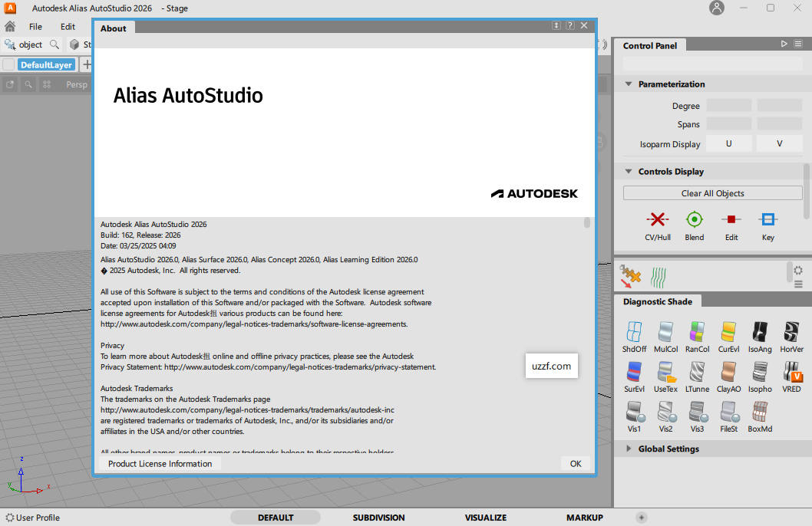The width and height of the screenshot is (812, 526).
Task: Click the Clear All Objects button
Action: coord(712,192)
